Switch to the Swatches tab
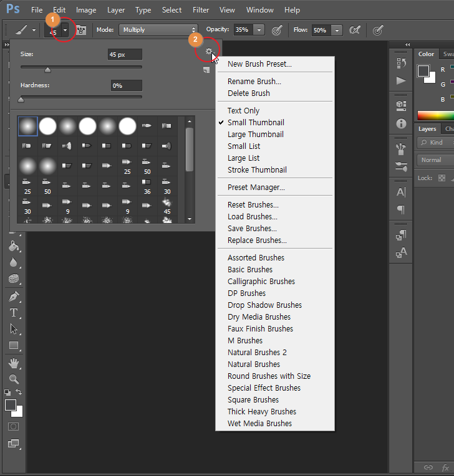This screenshot has height=476, width=454. (x=448, y=54)
